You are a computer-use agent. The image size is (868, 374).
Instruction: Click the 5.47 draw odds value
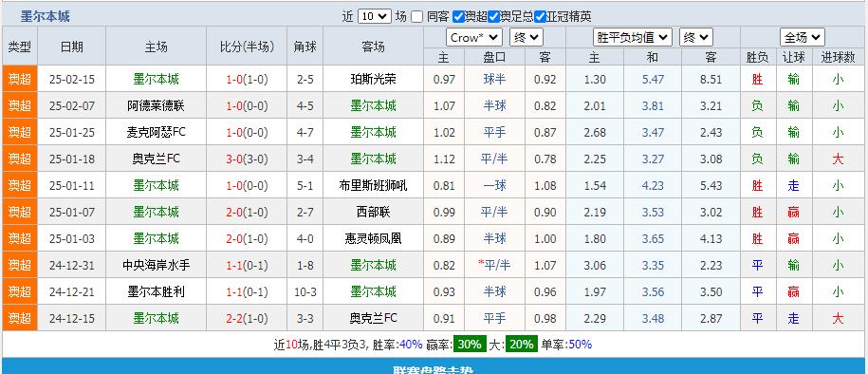point(653,79)
